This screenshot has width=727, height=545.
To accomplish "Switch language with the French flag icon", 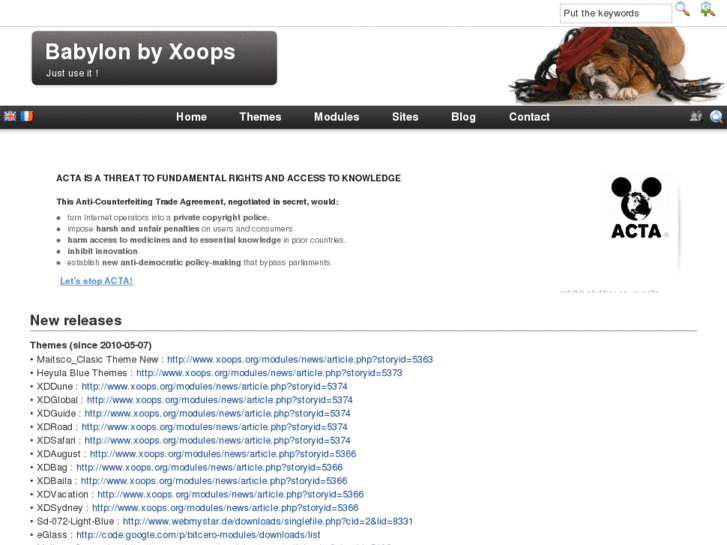I will (27, 116).
